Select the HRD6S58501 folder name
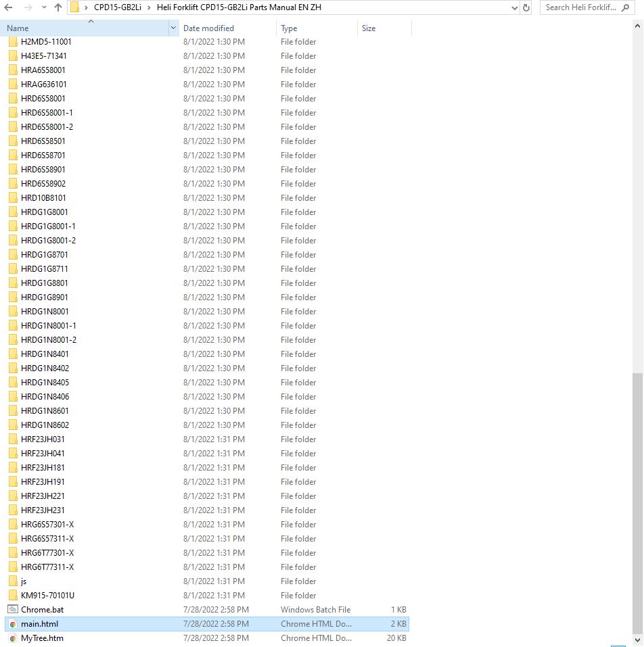This screenshot has height=647, width=644. pyautogui.click(x=43, y=141)
